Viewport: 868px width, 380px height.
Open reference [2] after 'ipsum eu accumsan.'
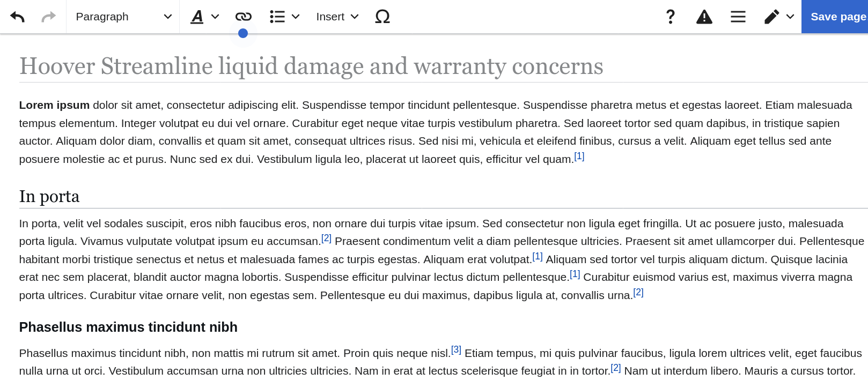pos(326,239)
